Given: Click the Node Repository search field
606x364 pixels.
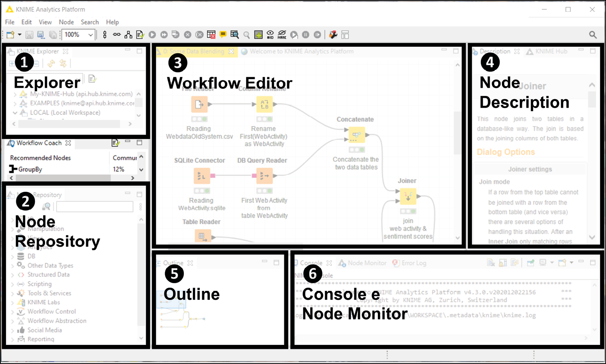Looking at the screenshot, I should point(95,207).
